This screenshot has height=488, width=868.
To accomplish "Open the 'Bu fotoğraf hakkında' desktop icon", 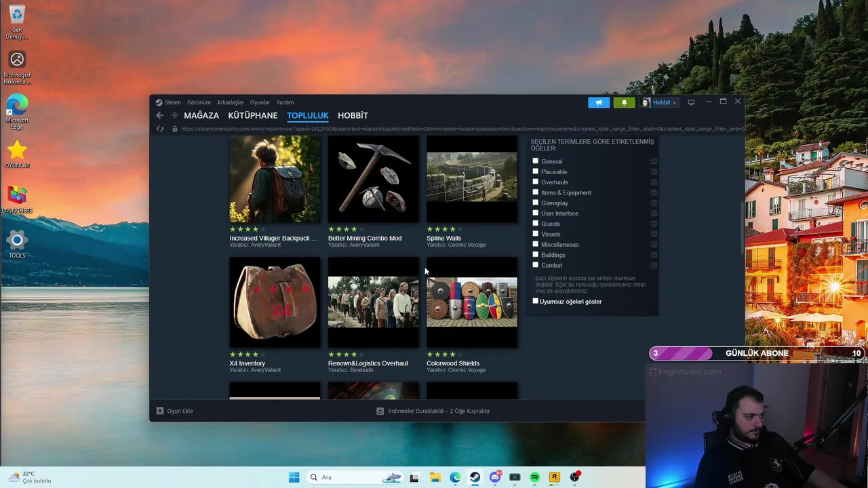I will pos(17,67).
